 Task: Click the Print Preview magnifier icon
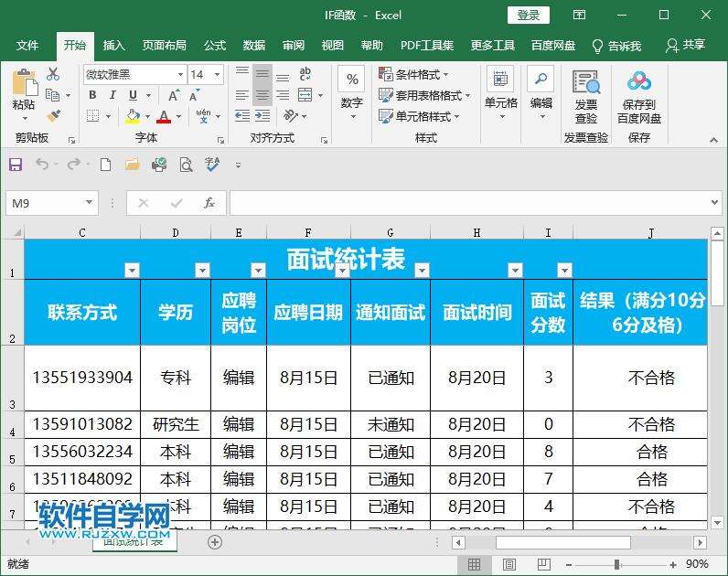pos(187,165)
